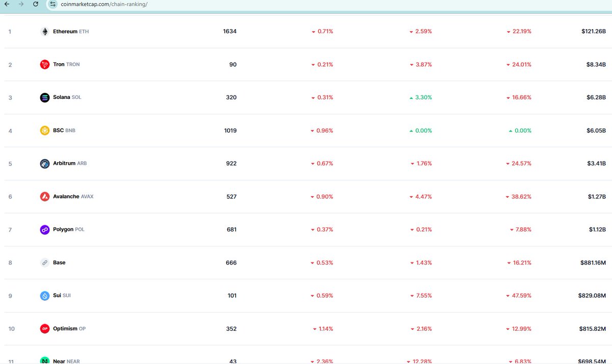
Task: Open the BSC BNB chain page
Action: [x=64, y=131]
